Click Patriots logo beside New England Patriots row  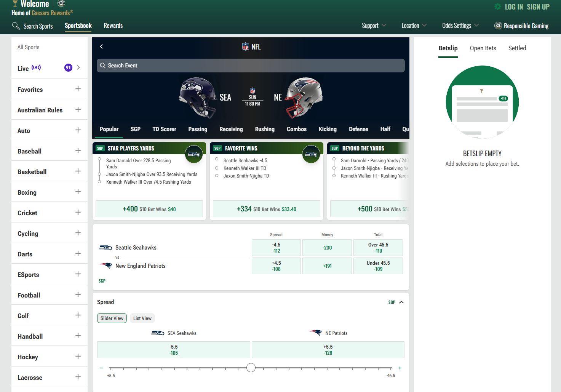click(105, 266)
